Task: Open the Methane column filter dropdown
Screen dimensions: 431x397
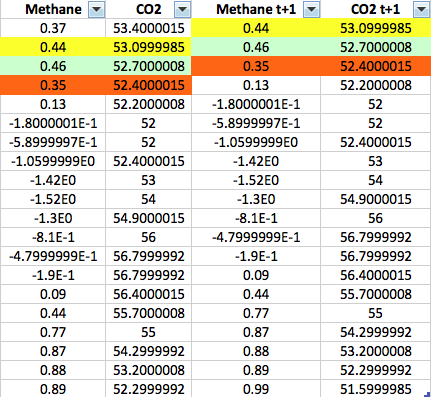Action: [97, 10]
